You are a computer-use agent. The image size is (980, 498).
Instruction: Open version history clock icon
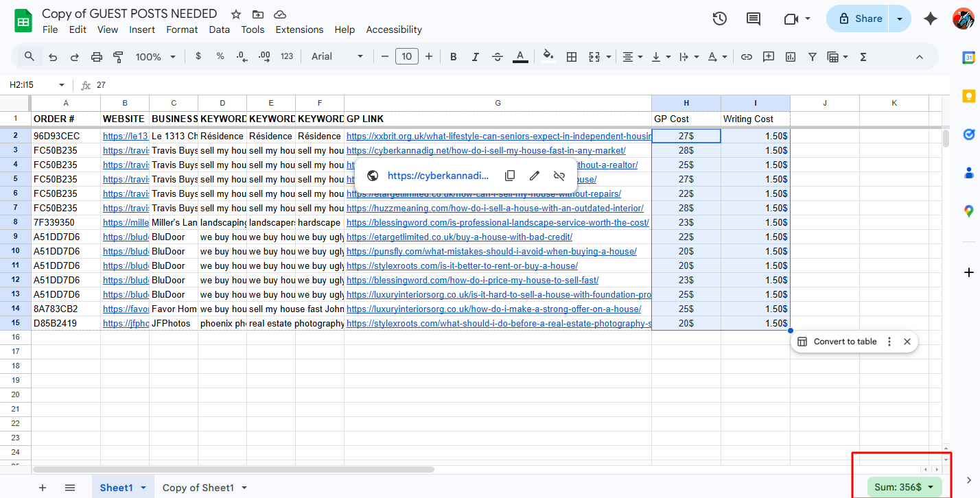pos(719,19)
